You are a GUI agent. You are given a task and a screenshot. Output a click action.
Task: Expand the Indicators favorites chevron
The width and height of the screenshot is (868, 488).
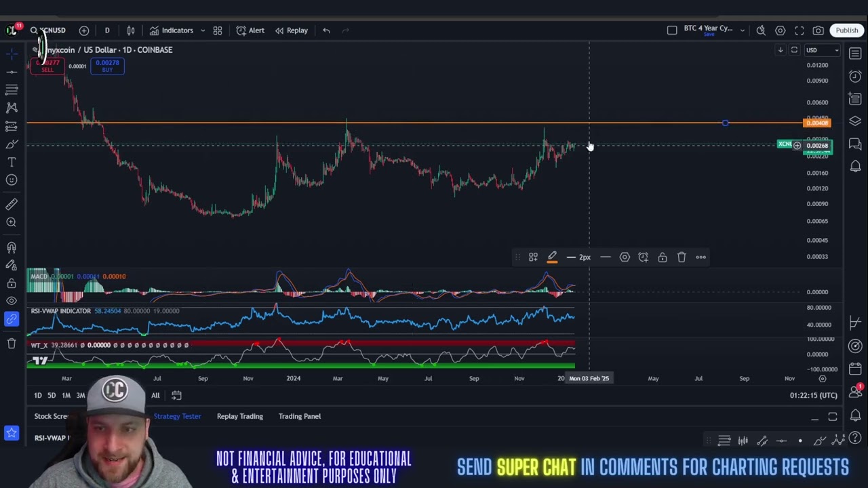[x=202, y=30]
